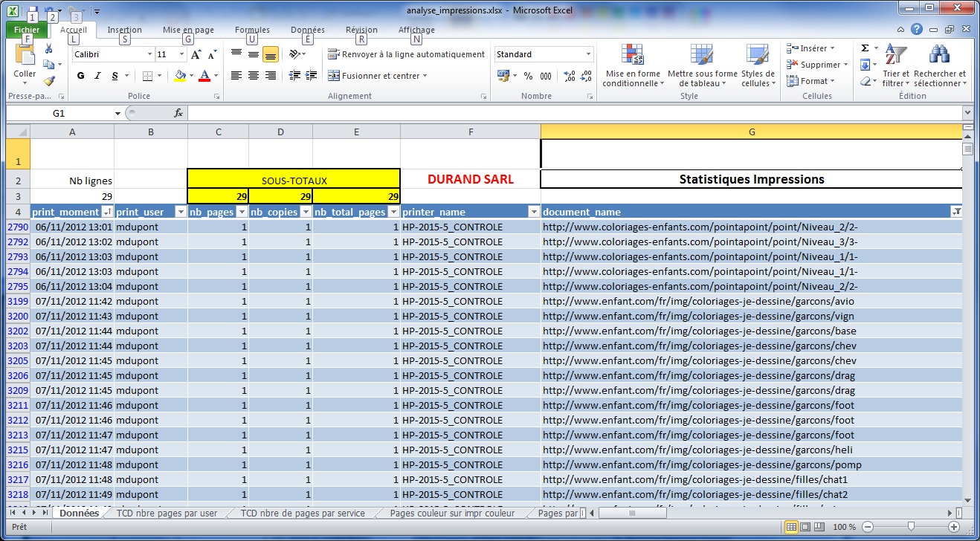The height and width of the screenshot is (541, 980).
Task: Select the DURAND SARL cell
Action: point(470,179)
